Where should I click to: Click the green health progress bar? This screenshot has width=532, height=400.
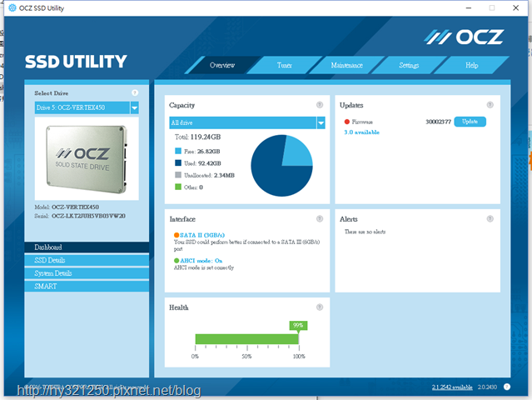pyautogui.click(x=246, y=339)
